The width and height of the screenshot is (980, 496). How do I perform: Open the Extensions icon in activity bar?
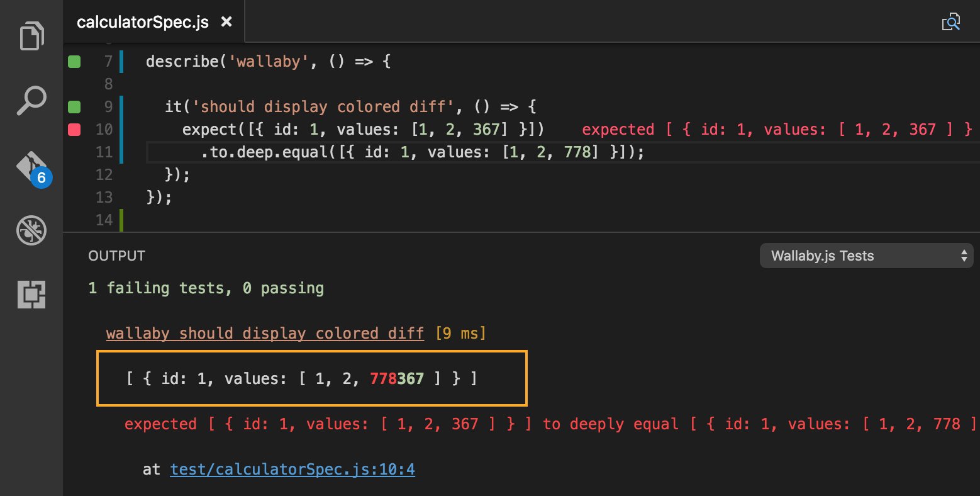coord(31,294)
